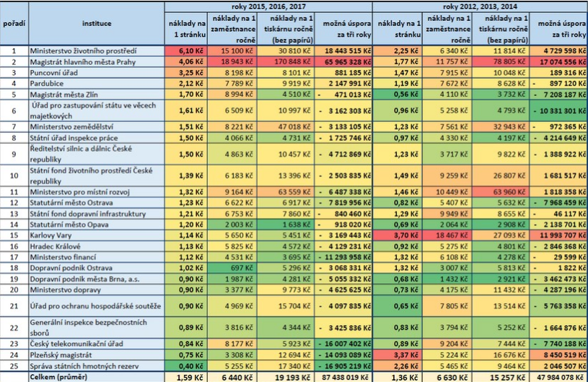The width and height of the screenshot is (588, 382).
Task: Click the '16 905 219 Kč' savings cell
Action: 343,366
